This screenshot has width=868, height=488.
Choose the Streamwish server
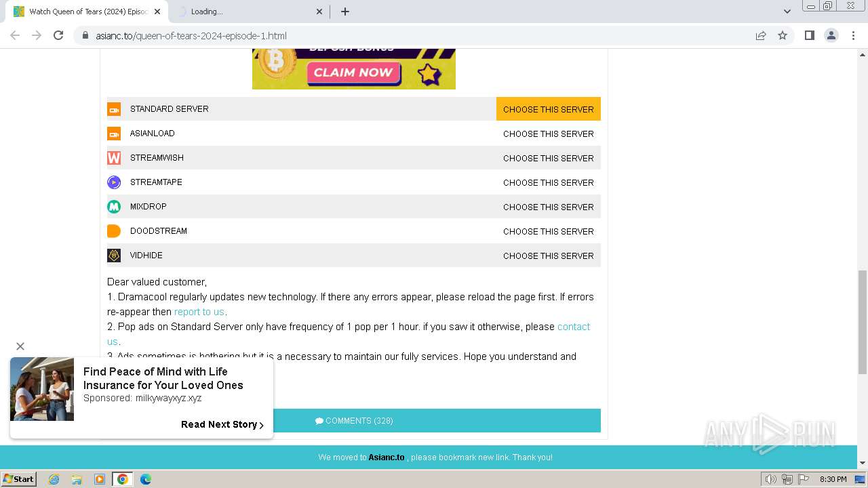click(x=549, y=158)
